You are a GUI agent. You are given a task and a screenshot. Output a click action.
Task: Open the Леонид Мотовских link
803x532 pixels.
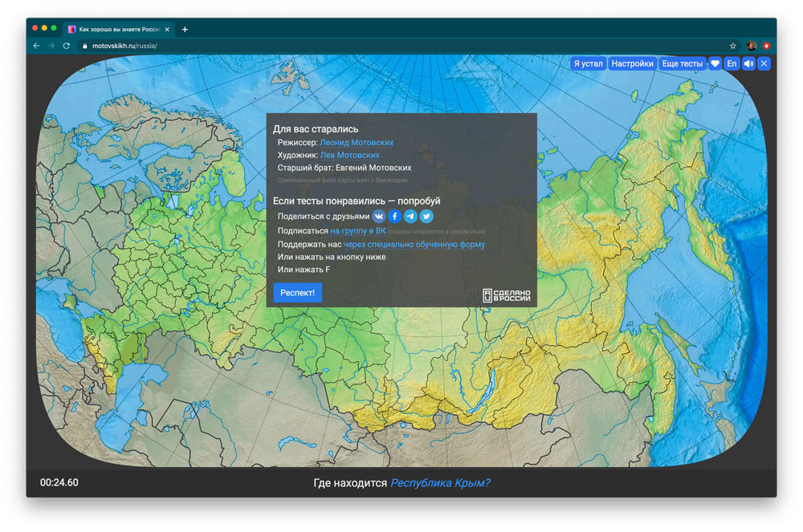357,143
